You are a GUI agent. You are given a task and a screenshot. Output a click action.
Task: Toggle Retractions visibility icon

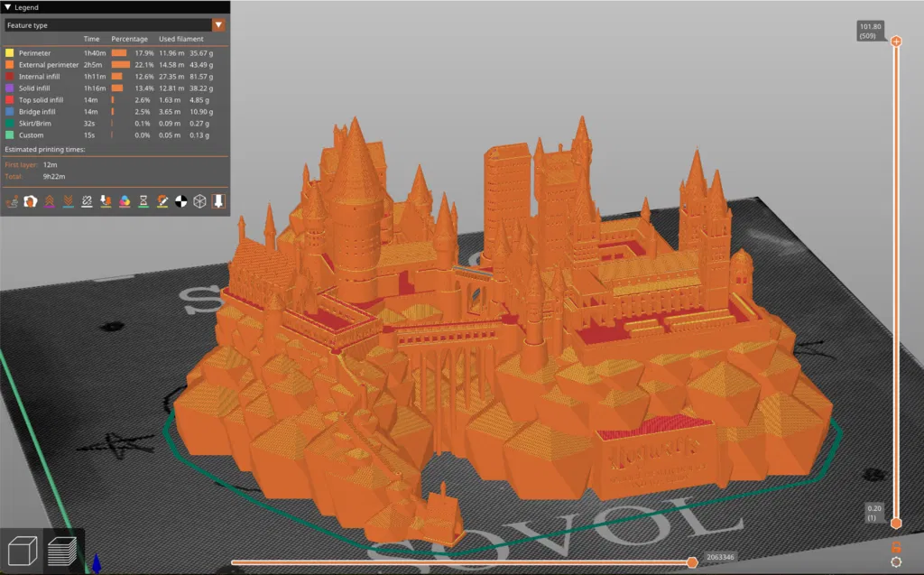click(50, 201)
